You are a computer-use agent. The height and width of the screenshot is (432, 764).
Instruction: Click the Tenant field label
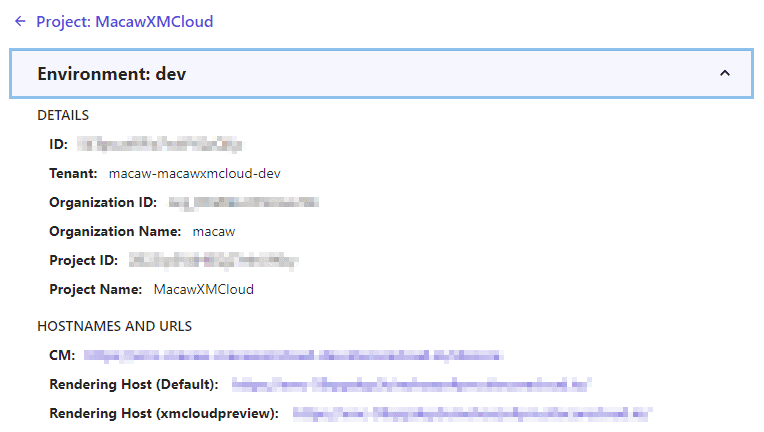pos(73,173)
